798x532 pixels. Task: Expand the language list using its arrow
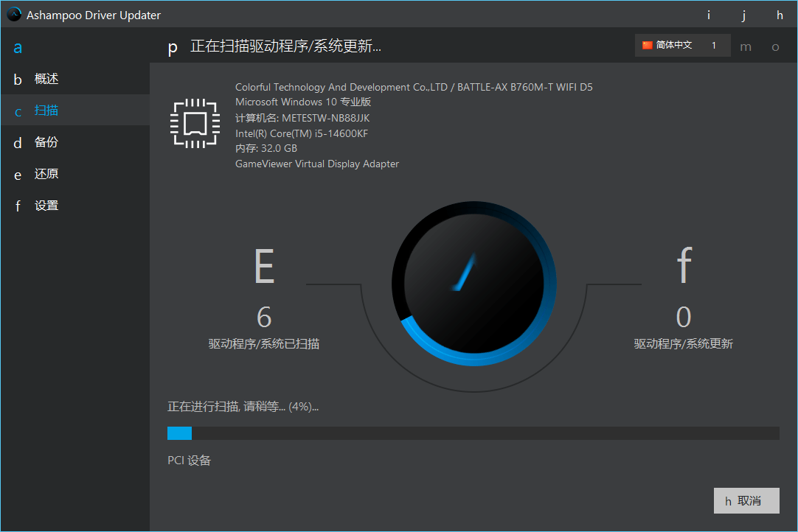[713, 45]
